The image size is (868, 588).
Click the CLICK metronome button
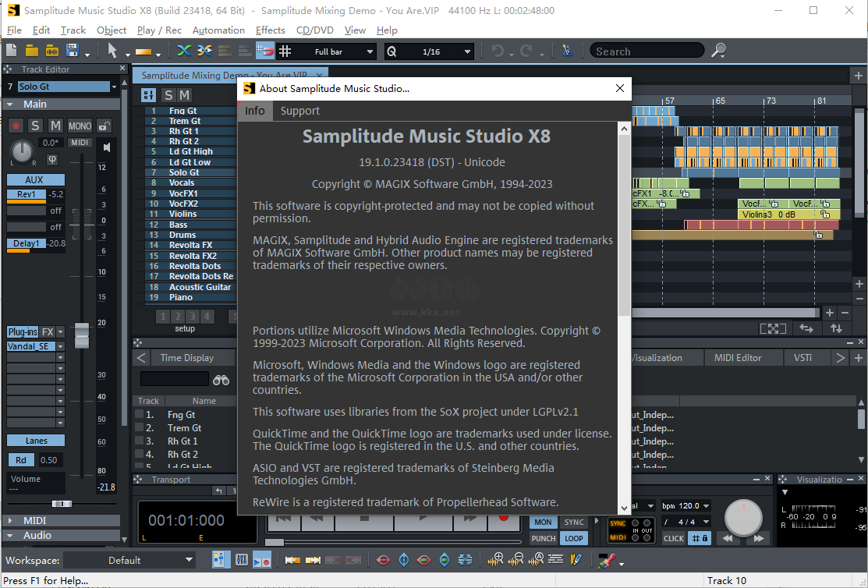(674, 538)
